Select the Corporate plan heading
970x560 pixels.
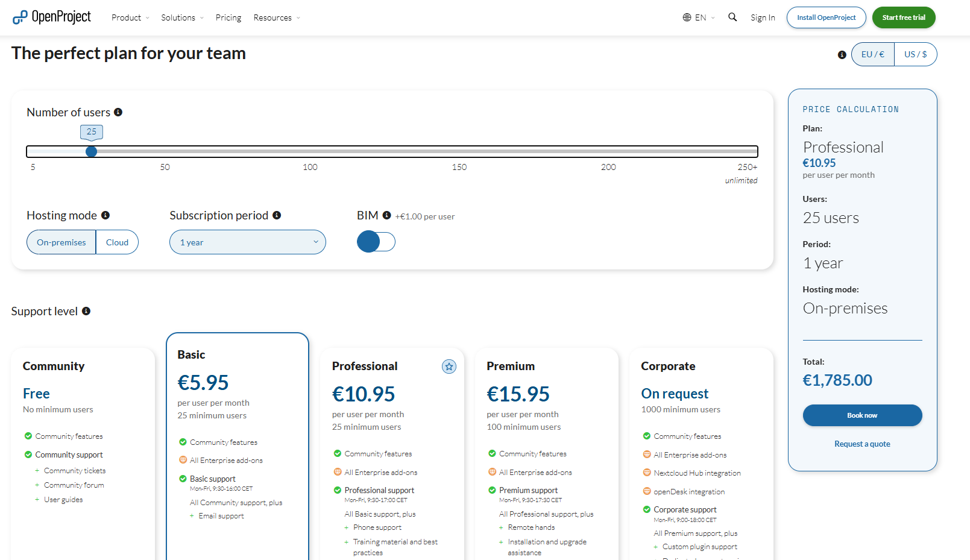tap(668, 366)
